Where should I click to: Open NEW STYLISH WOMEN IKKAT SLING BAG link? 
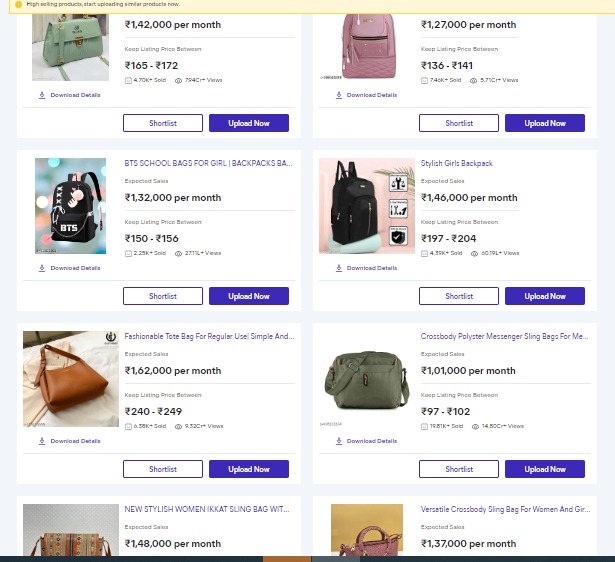206,509
